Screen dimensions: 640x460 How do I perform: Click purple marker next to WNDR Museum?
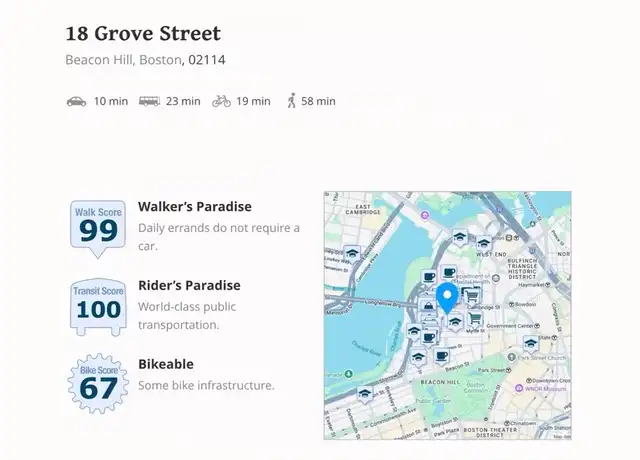519,388
